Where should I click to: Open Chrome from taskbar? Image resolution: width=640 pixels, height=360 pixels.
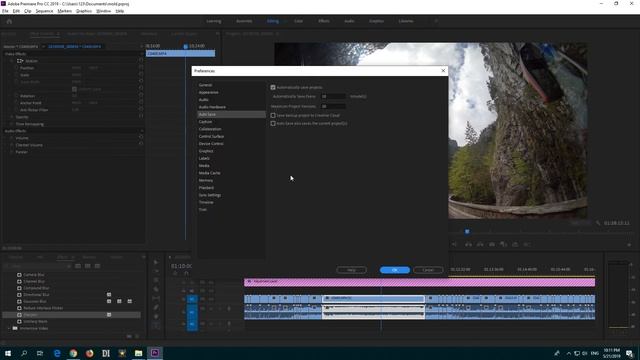(x=73, y=353)
